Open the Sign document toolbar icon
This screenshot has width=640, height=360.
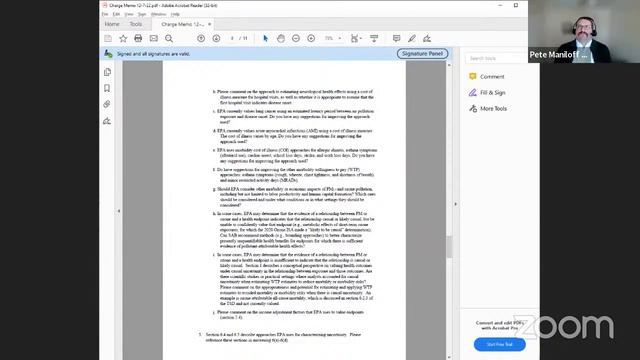pos(427,38)
